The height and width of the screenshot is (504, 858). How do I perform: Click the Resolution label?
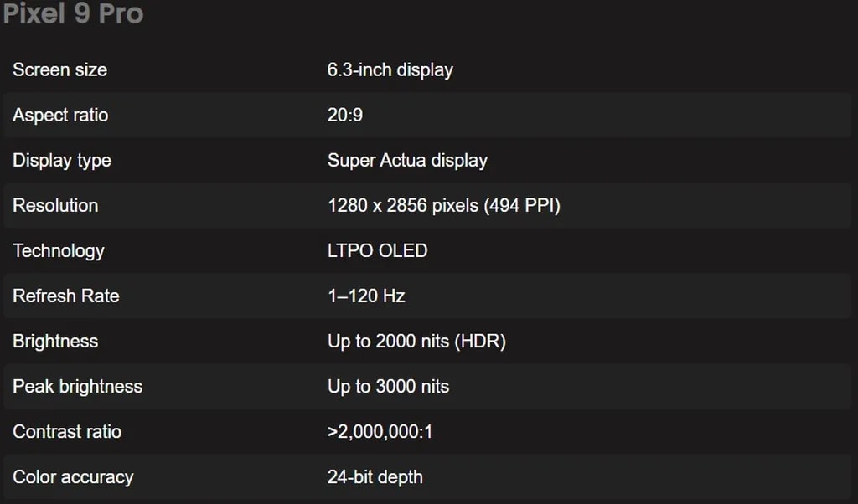55,206
